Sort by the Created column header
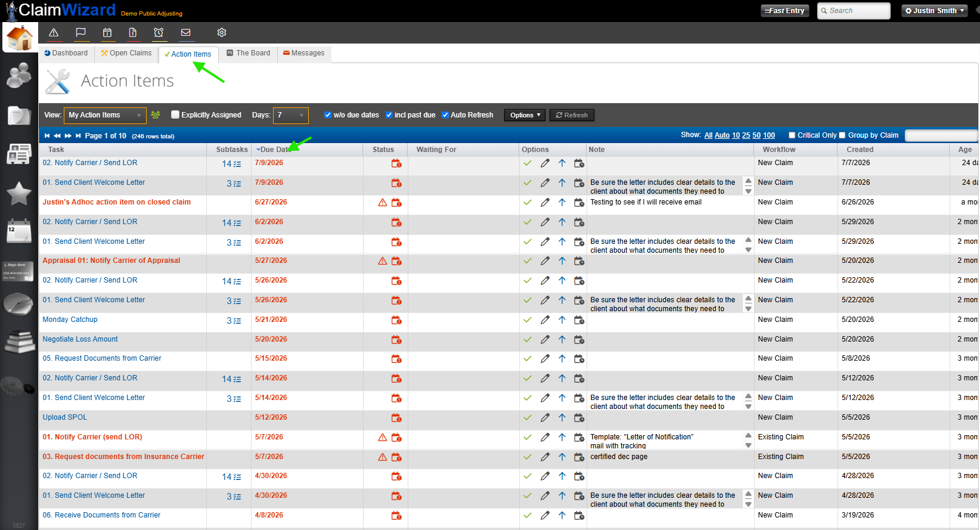This screenshot has width=980, height=530. click(860, 150)
